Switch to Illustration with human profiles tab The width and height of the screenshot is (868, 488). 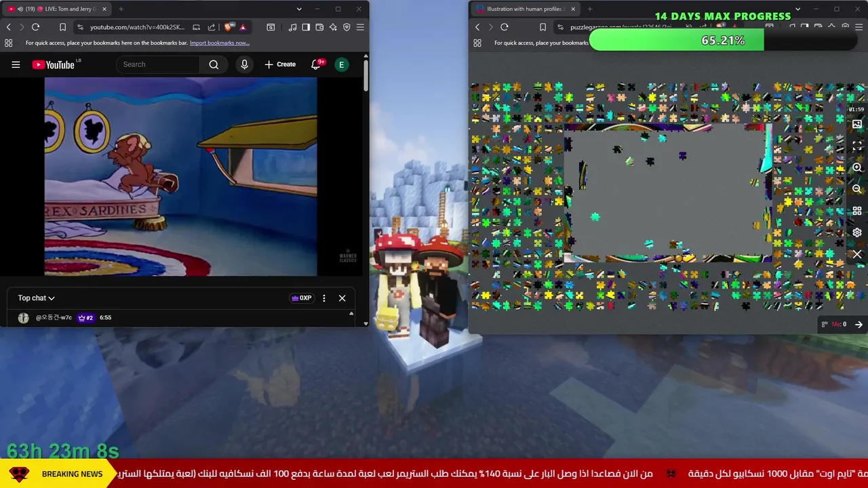[x=526, y=9]
